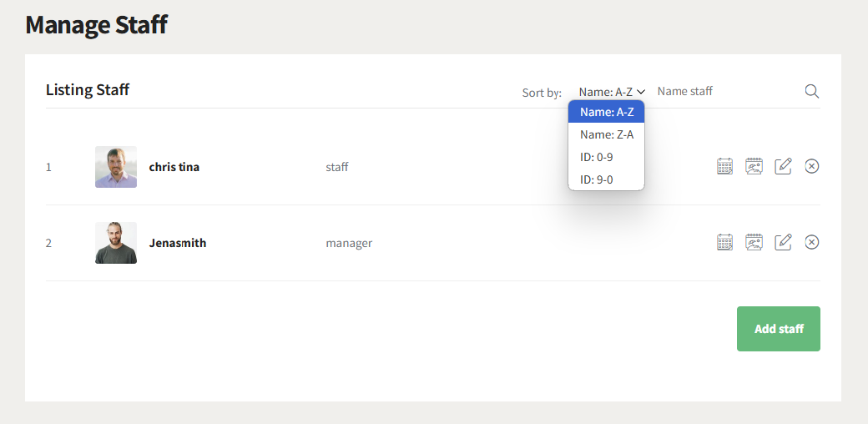Choose Name: A-Z sort option
The height and width of the screenshot is (424, 868).
[607, 112]
